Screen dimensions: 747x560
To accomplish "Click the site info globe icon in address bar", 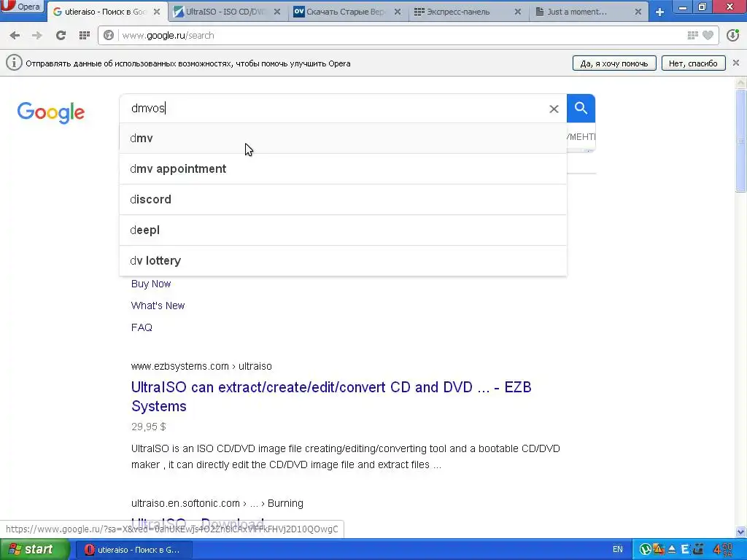I will click(109, 35).
